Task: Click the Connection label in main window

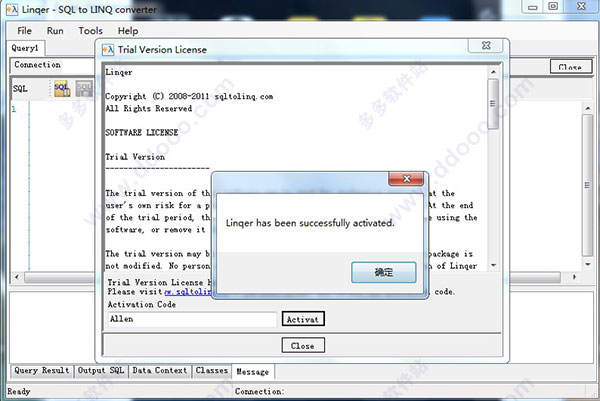Action: tap(38, 65)
